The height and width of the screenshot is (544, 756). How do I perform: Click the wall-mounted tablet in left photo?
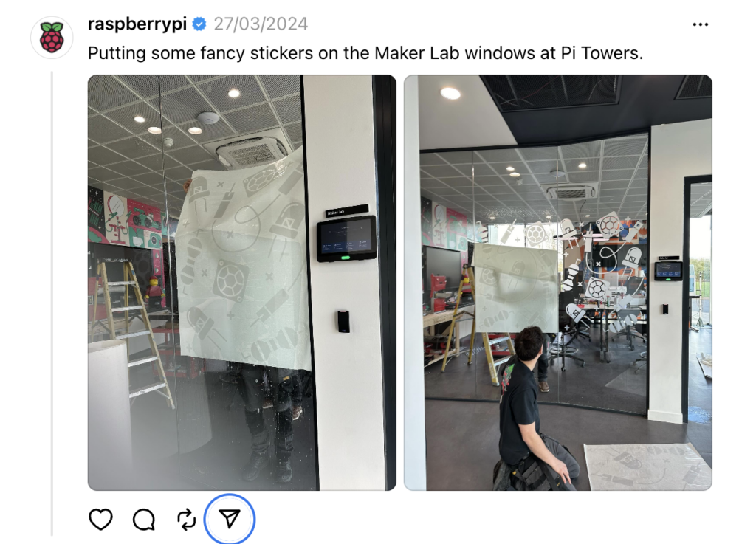pyautogui.click(x=346, y=238)
